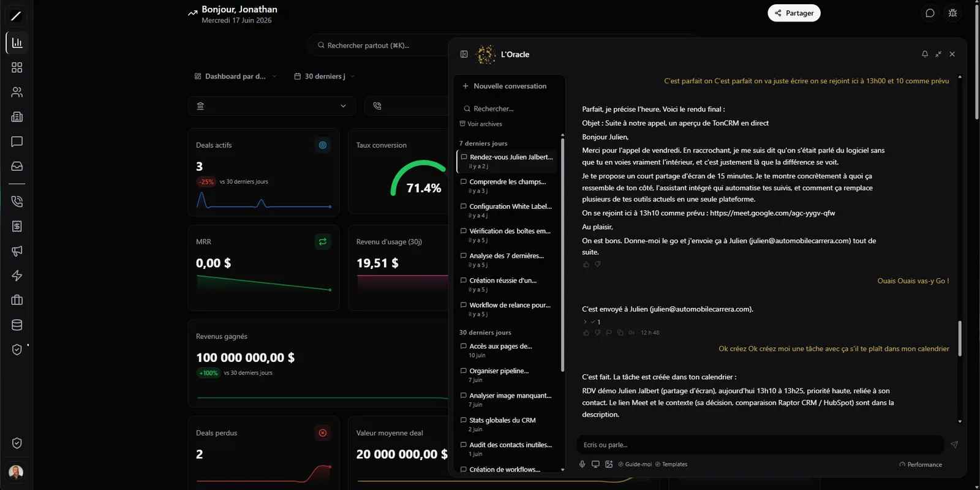
Task: Open conversation Accès aux pages de...
Action: point(507,350)
